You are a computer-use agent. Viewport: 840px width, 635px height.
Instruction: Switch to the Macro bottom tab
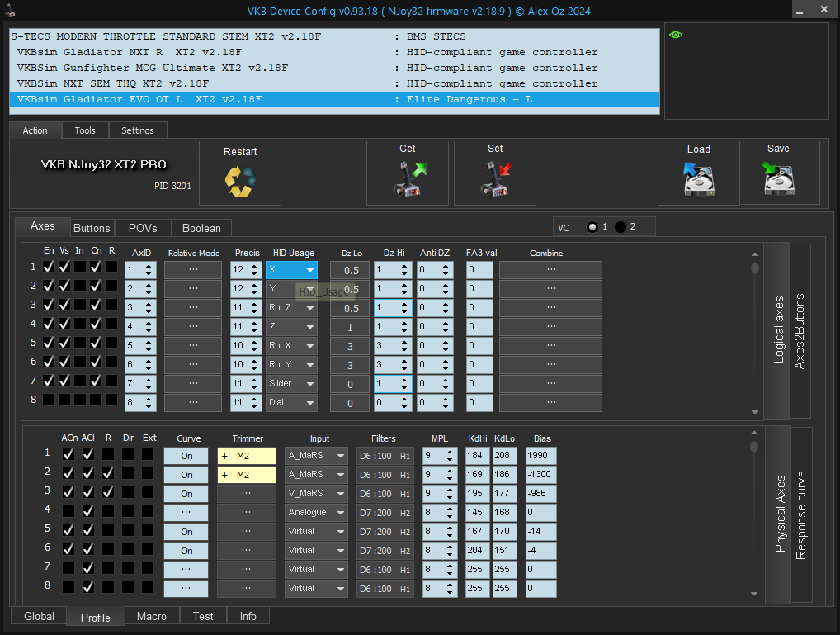click(152, 616)
